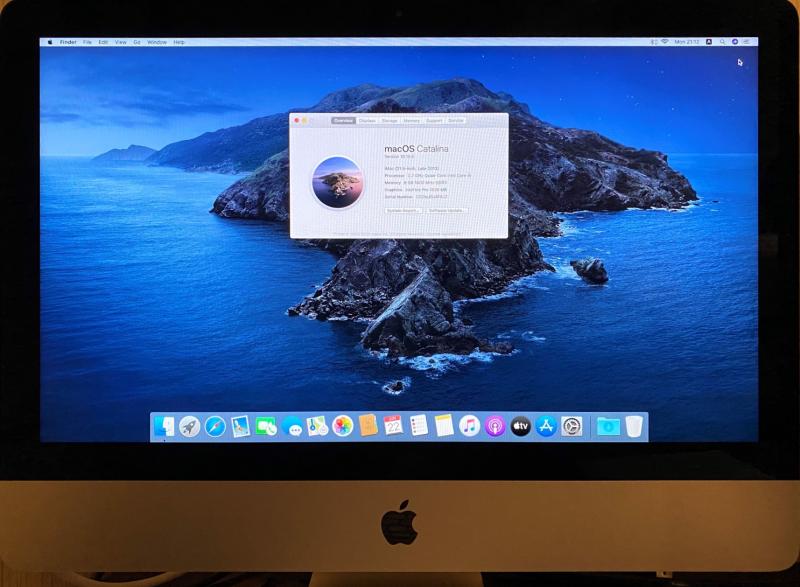The height and width of the screenshot is (587, 800).
Task: Open the File menu
Action: pyautogui.click(x=87, y=42)
